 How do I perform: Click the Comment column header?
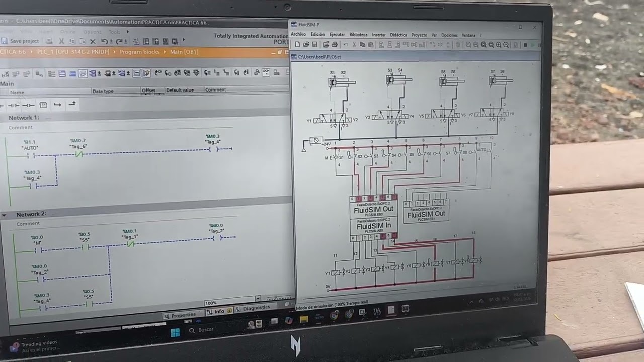(x=215, y=89)
